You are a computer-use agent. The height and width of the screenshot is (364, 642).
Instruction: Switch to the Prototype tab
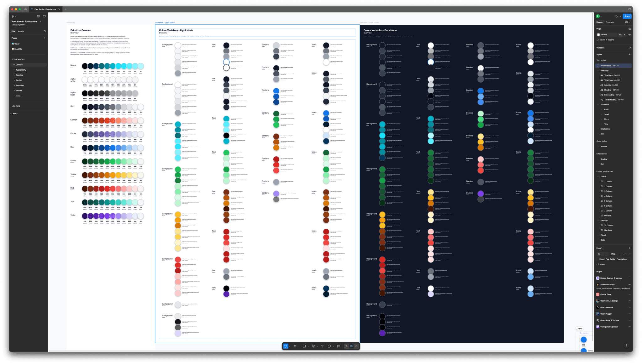[x=610, y=22]
